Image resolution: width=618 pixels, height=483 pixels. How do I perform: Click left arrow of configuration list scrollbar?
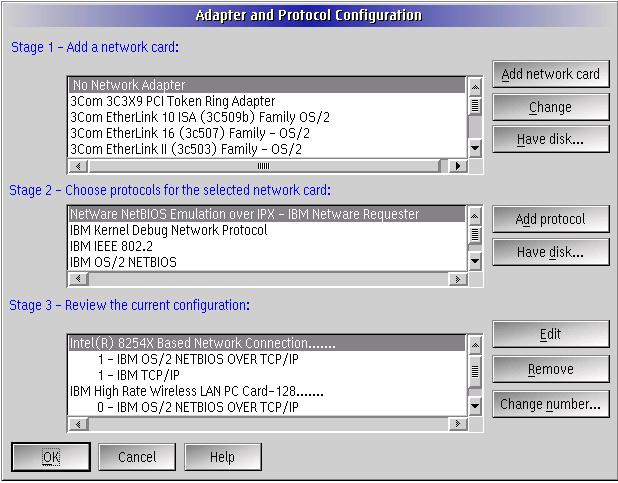pos(78,424)
